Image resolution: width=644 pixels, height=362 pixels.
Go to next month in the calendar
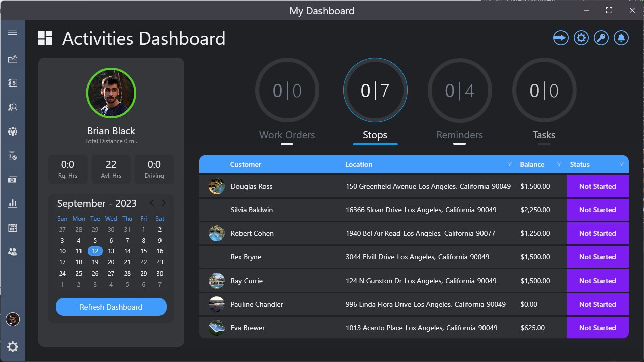coord(163,203)
